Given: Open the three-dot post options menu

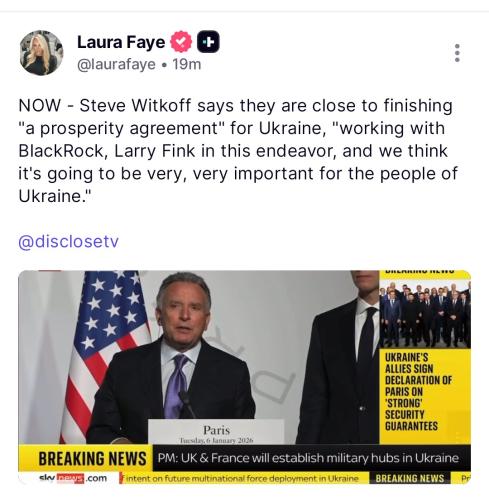Looking at the screenshot, I should 457,53.
